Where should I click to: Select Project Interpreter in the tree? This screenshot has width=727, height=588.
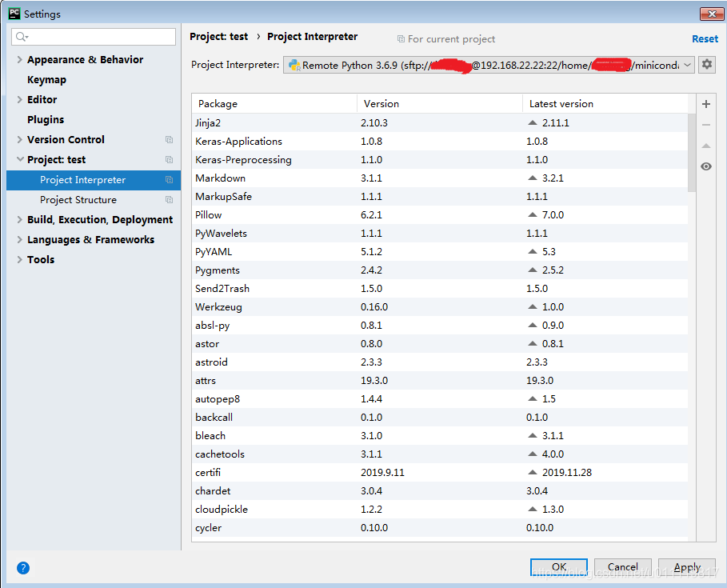pos(94,180)
